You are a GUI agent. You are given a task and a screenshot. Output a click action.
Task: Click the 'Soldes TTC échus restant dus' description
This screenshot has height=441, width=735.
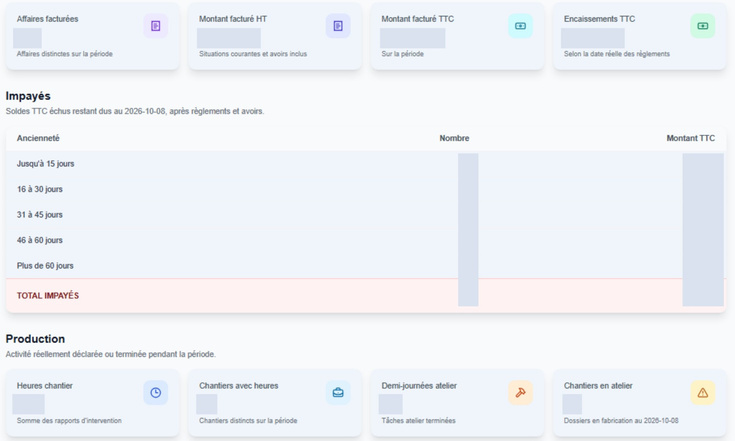pos(135,112)
